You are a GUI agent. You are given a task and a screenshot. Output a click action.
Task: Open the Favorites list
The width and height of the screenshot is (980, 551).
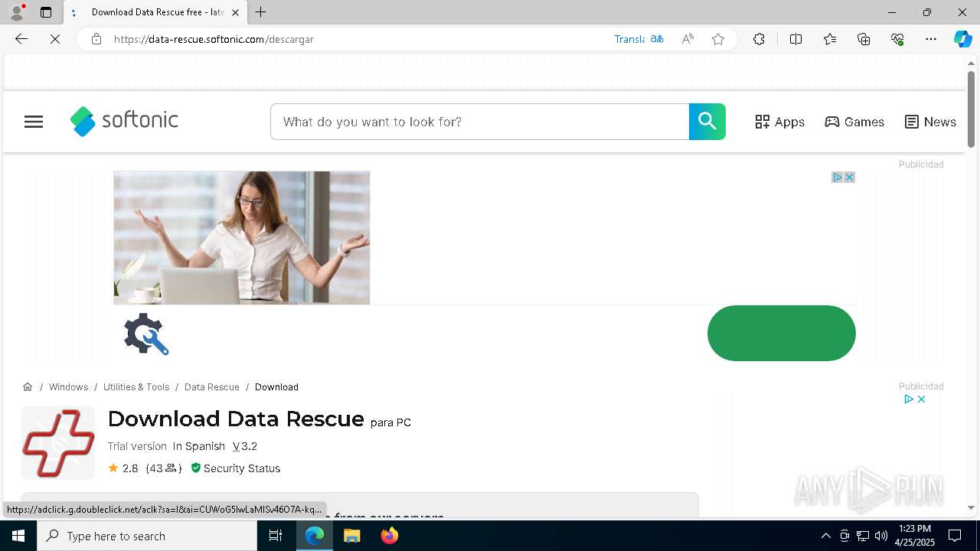[830, 39]
